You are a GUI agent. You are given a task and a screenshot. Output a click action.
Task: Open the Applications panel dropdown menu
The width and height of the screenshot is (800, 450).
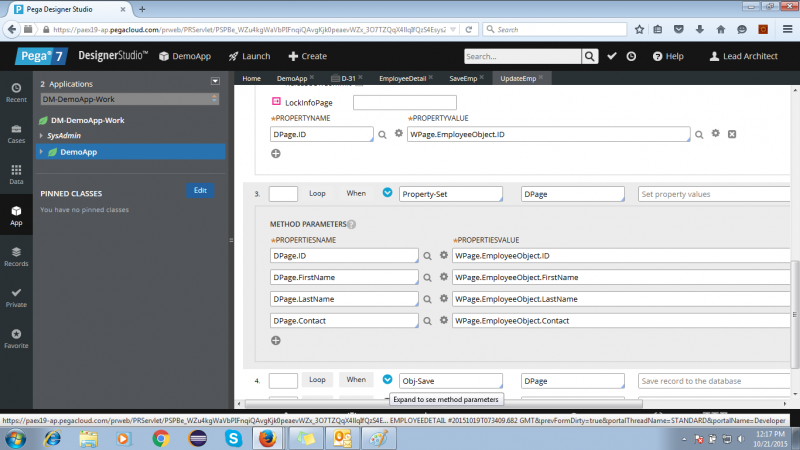tap(215, 82)
